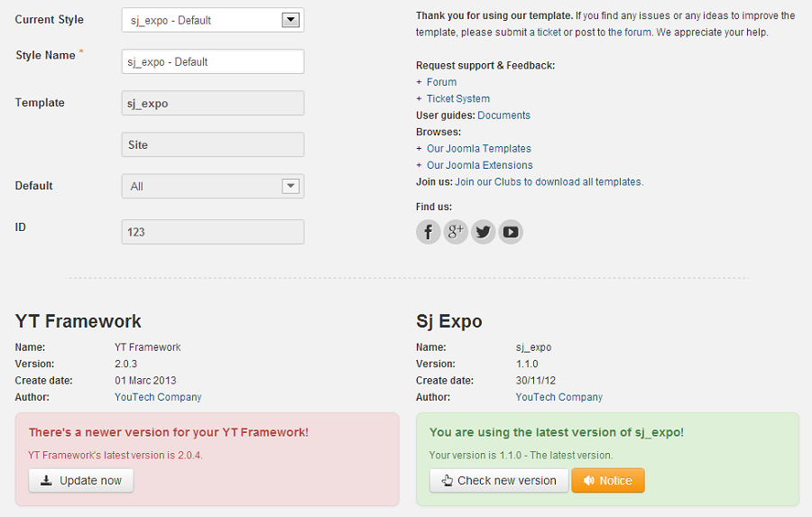Image resolution: width=812 pixels, height=517 pixels.
Task: Click the Check new version button
Action: [499, 481]
